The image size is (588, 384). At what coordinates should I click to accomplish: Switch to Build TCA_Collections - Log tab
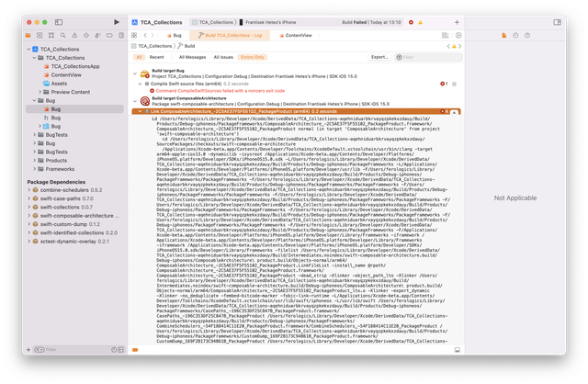coord(230,35)
